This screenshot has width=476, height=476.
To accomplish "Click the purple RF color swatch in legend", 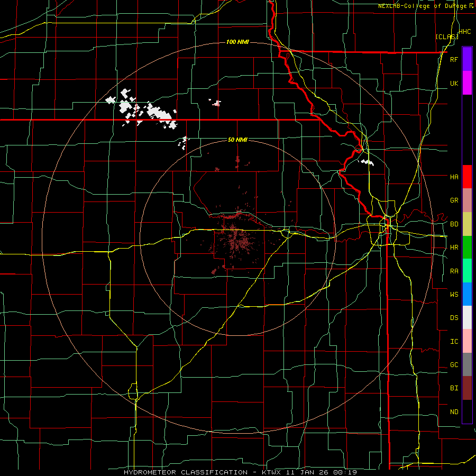I will tap(467, 59).
